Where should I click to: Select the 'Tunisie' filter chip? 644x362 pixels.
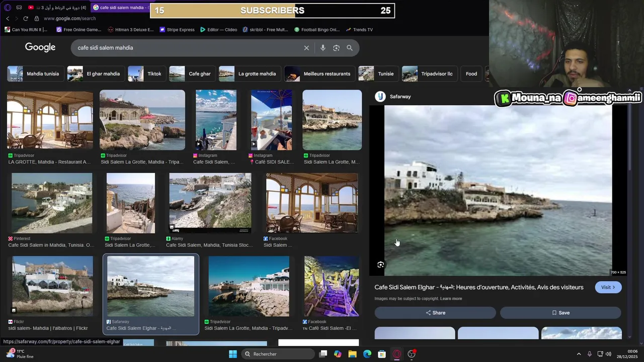[378, 74]
